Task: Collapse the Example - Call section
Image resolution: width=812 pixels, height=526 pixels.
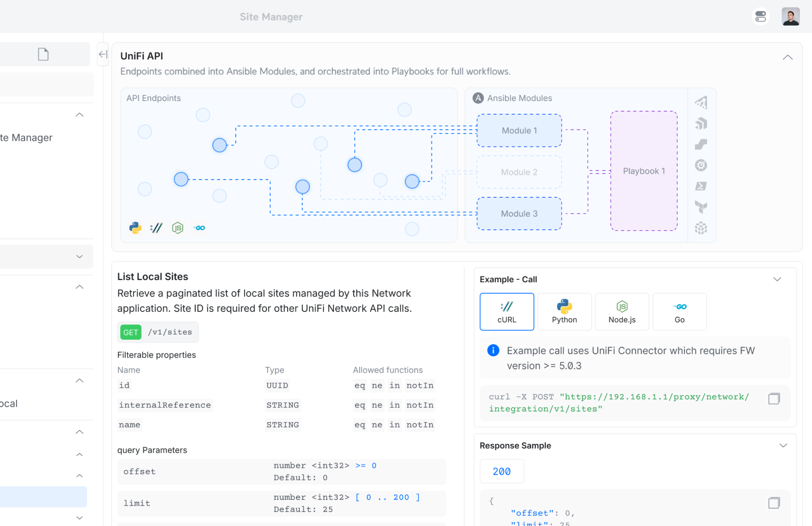Action: click(x=777, y=279)
